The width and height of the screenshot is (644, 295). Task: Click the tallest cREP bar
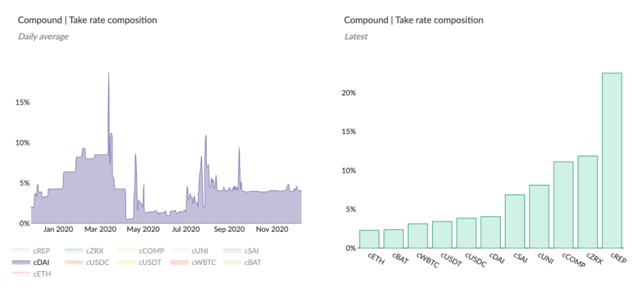pos(612,160)
